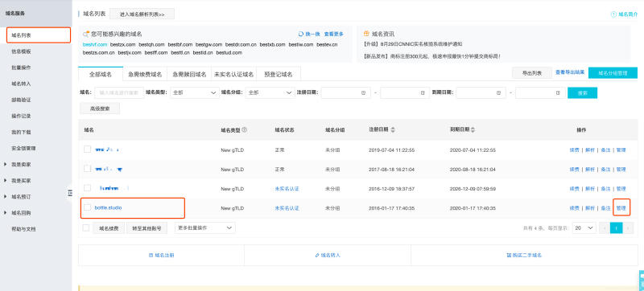The width and height of the screenshot is (644, 291).
Task: Open the bottle.studio domain link
Action: (x=108, y=207)
